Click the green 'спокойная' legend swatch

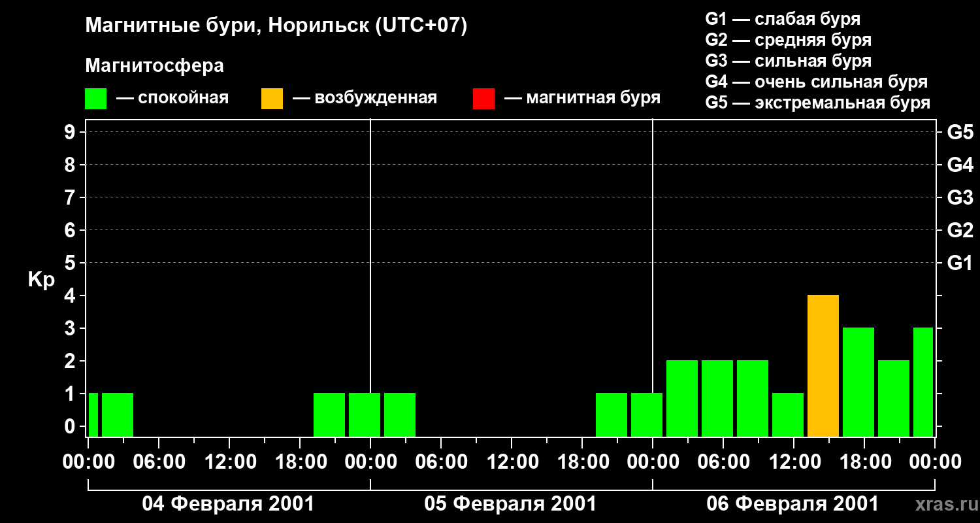[95, 99]
